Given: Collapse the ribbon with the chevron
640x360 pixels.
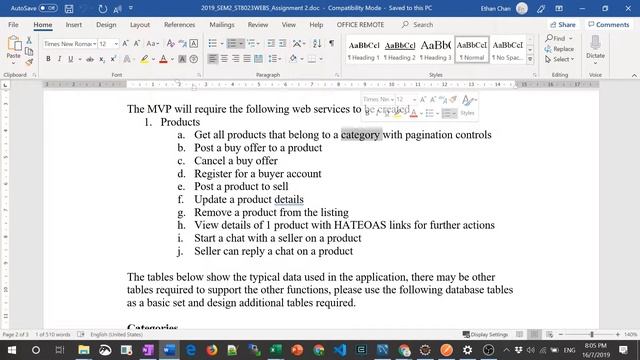Looking at the screenshot, I should [634, 75].
